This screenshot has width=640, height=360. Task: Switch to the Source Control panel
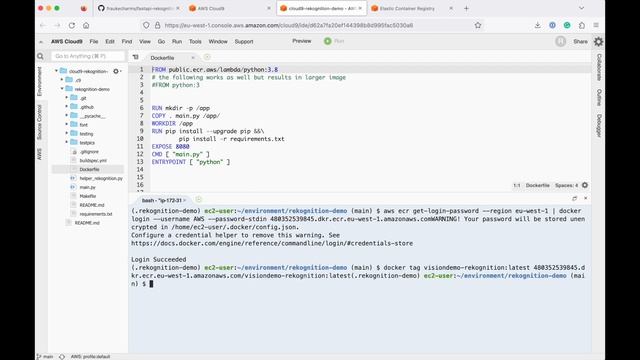(x=40, y=122)
